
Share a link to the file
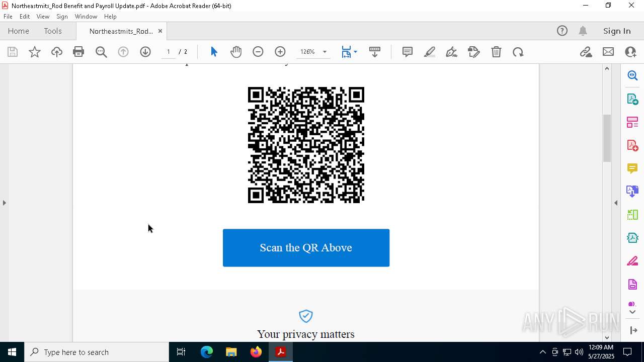click(x=586, y=52)
